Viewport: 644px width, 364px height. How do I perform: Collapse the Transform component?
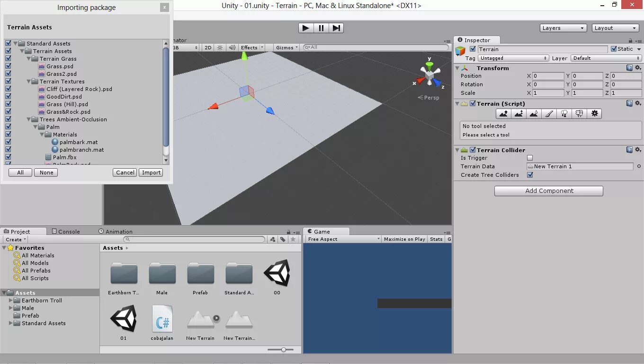coord(457,68)
